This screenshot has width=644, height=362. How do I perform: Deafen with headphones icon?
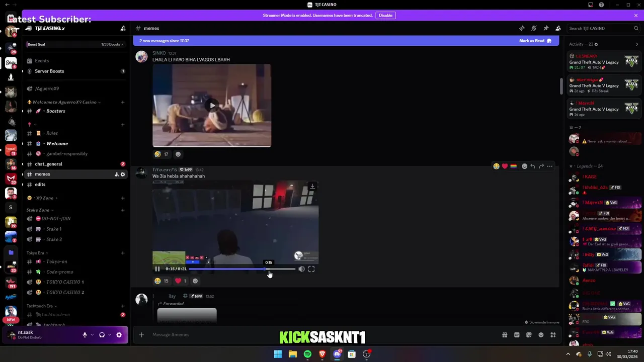tap(102, 335)
